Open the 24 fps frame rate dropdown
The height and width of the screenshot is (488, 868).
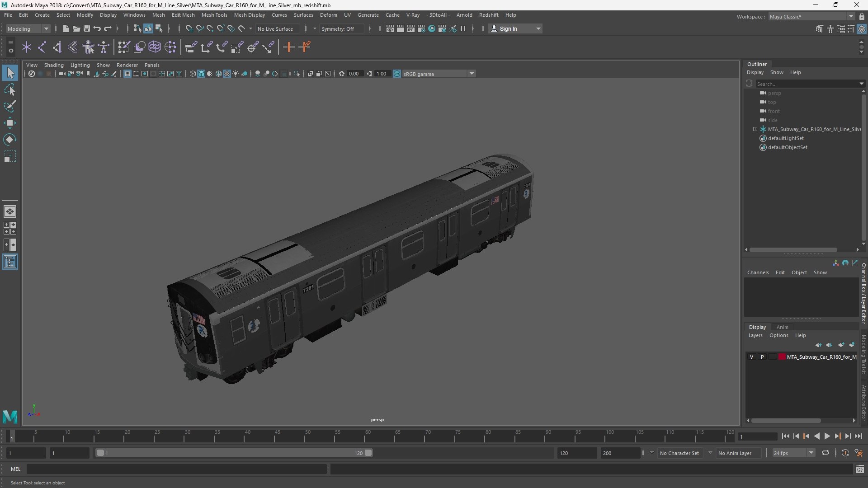pos(793,453)
